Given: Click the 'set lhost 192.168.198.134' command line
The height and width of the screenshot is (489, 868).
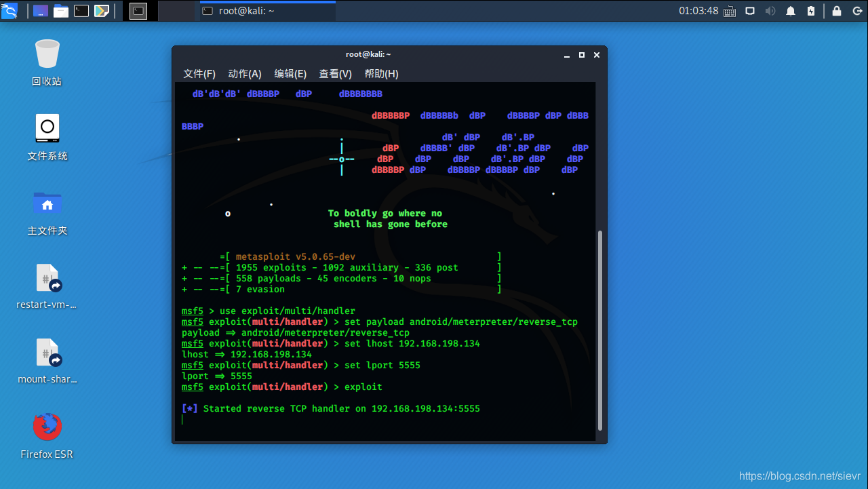Looking at the screenshot, I should [x=331, y=344].
